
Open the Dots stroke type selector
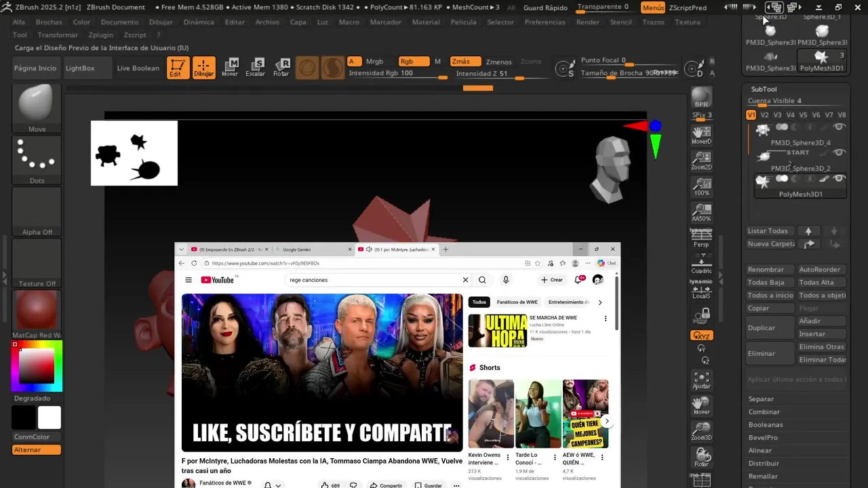(37, 160)
